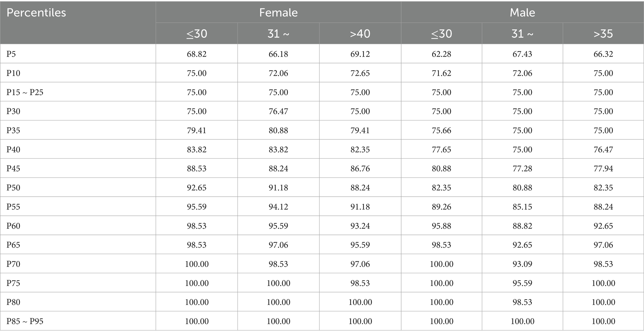Select the cell with value 69.12

(360, 54)
